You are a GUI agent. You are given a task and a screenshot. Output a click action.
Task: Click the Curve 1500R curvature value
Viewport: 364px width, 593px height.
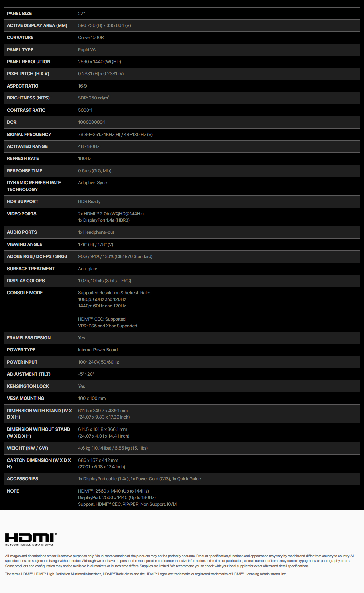point(91,37)
